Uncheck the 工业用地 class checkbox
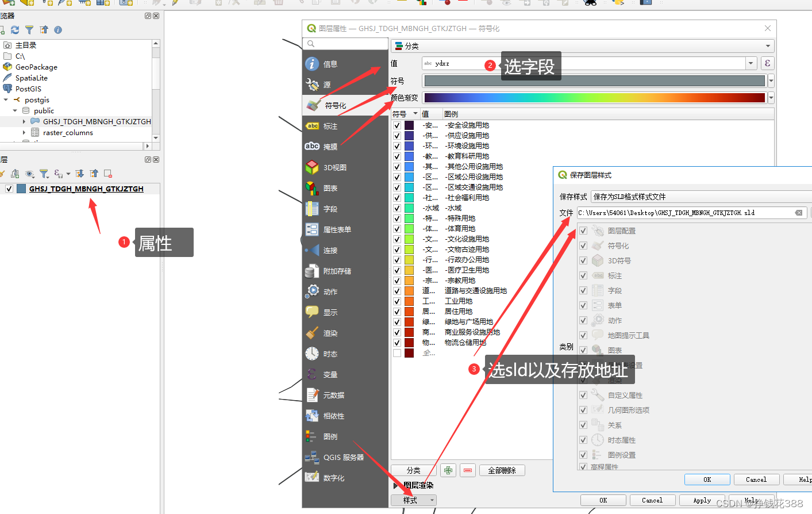The height and width of the screenshot is (514, 812). [397, 301]
